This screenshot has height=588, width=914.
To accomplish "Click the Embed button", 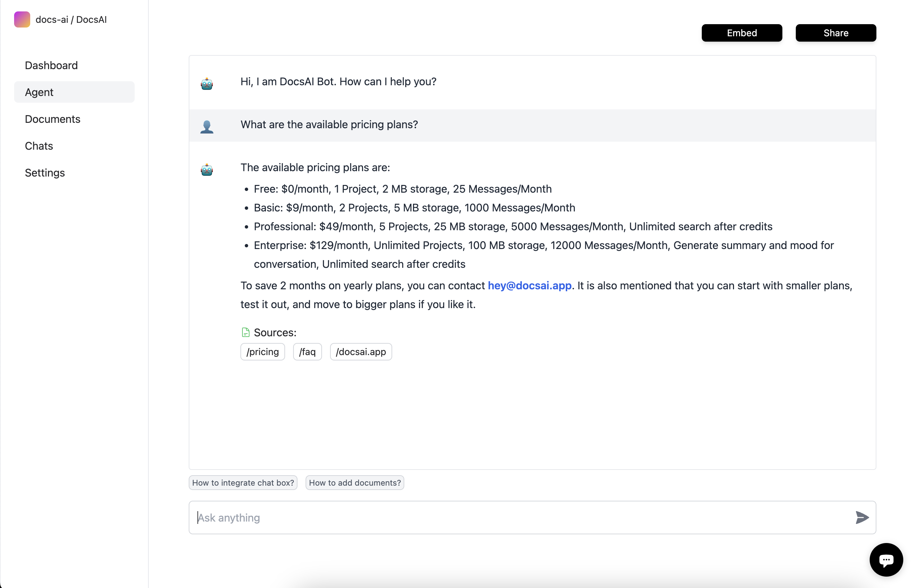I will tap(741, 33).
